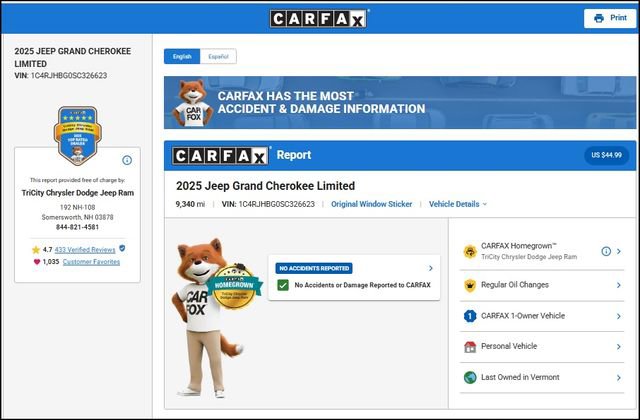Click the green checkmark for no accidents
640x420 pixels.
(283, 285)
